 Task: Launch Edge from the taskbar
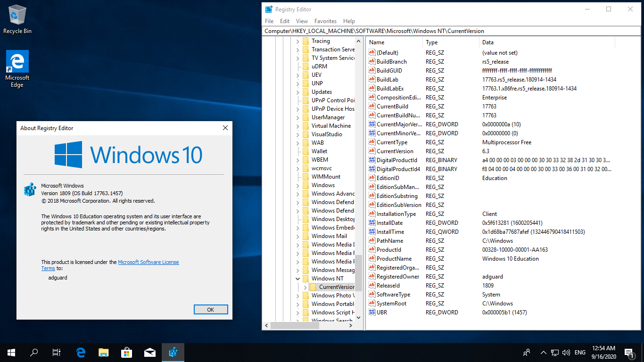point(81,352)
